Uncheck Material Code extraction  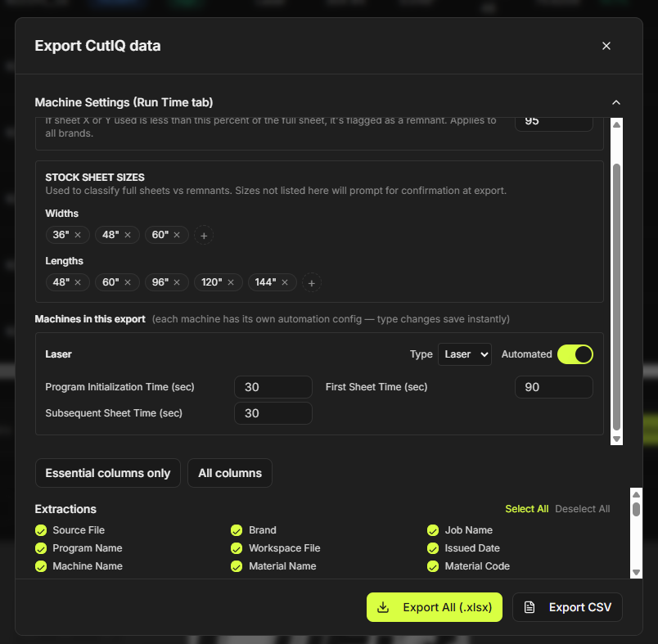[x=433, y=566]
